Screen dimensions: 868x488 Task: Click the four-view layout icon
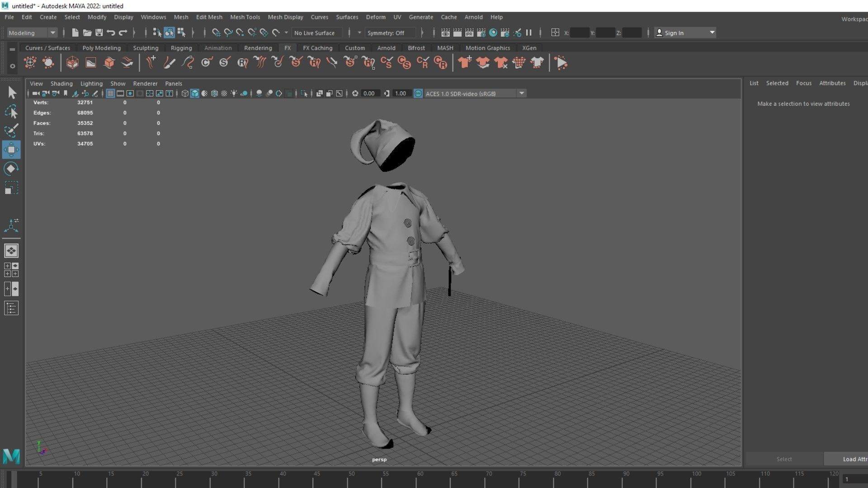11,270
